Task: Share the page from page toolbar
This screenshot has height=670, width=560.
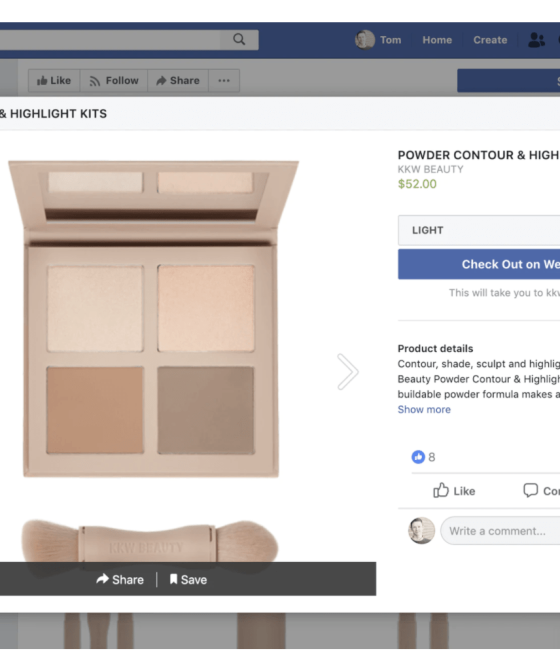Action: (x=178, y=80)
